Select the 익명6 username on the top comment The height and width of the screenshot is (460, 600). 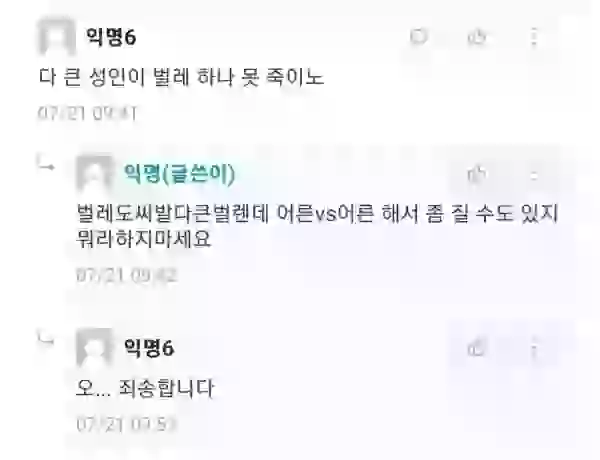coord(111,37)
